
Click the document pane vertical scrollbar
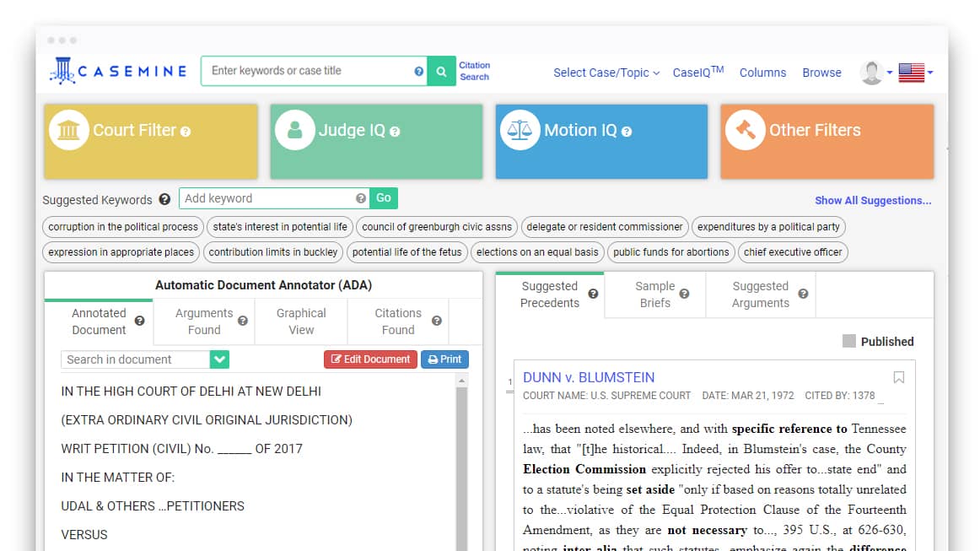coord(461,464)
